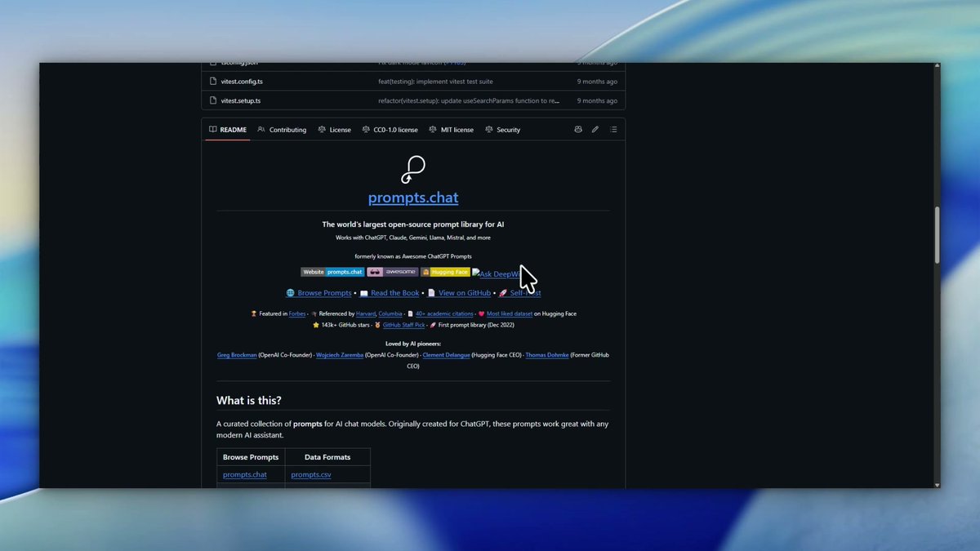Viewport: 980px width, 551px height.
Task: Click the "9 months ago" timestamp for vitest.config.ts
Action: [597, 82]
